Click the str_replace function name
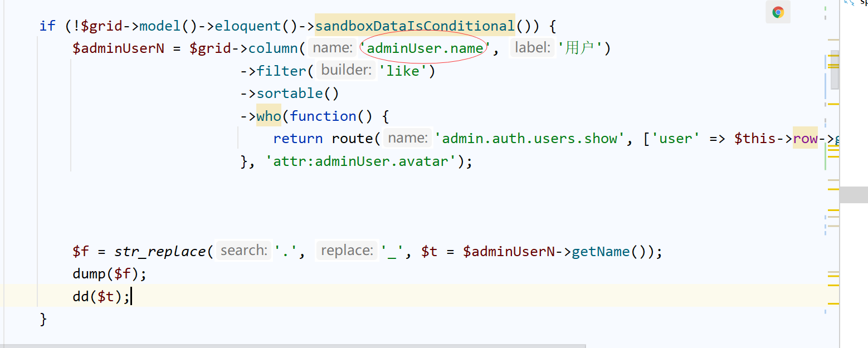 click(x=160, y=251)
